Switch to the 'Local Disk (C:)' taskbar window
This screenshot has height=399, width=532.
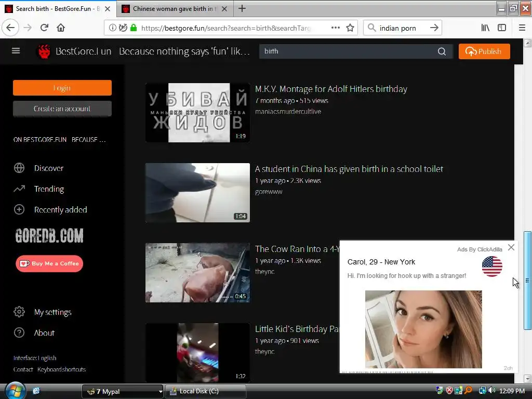point(206,391)
